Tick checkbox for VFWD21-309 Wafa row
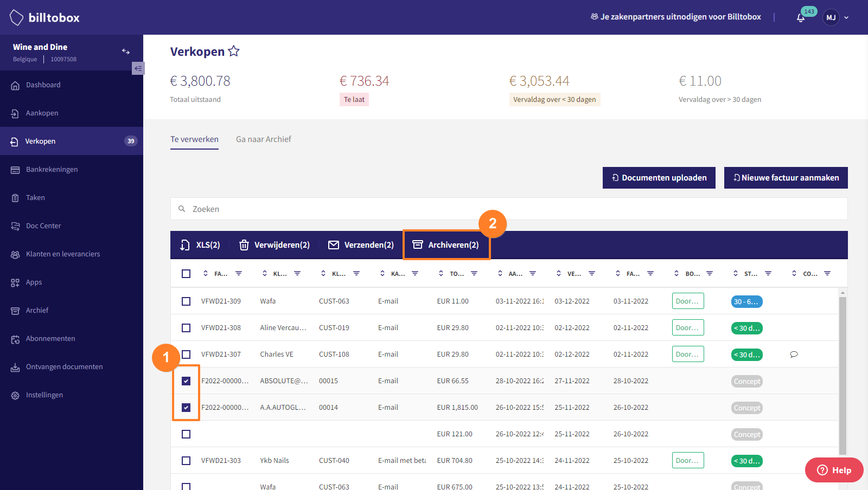This screenshot has width=868, height=490. coord(186,301)
